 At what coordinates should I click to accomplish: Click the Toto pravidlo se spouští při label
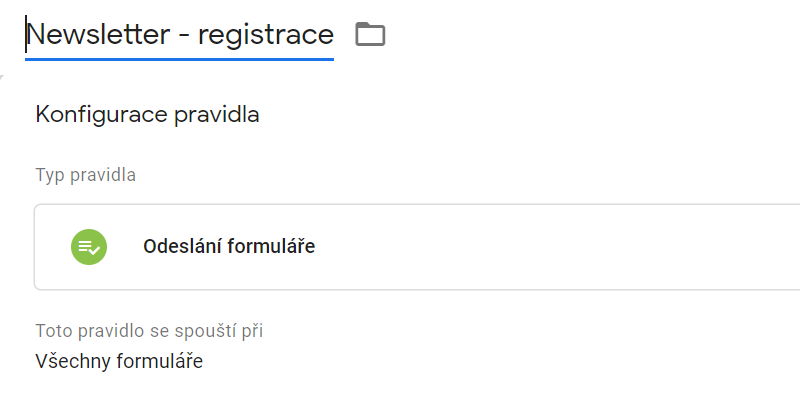click(x=149, y=331)
